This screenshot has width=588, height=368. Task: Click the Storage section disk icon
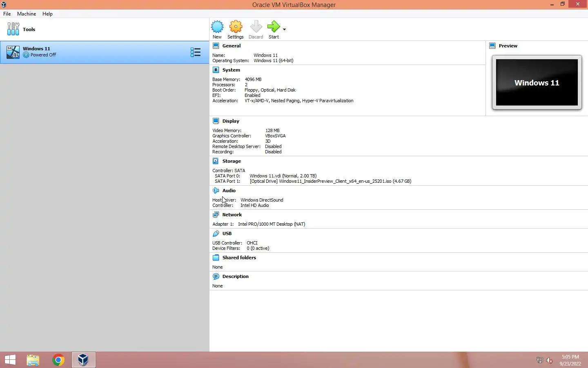click(216, 161)
